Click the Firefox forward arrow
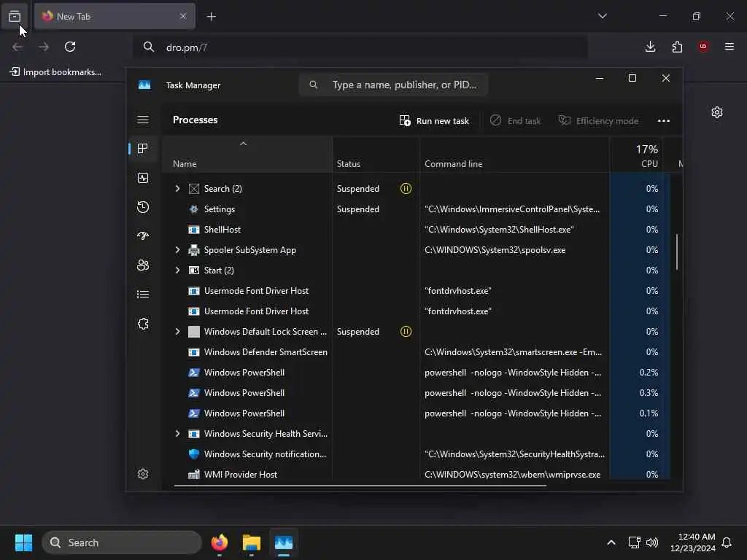 [43, 47]
